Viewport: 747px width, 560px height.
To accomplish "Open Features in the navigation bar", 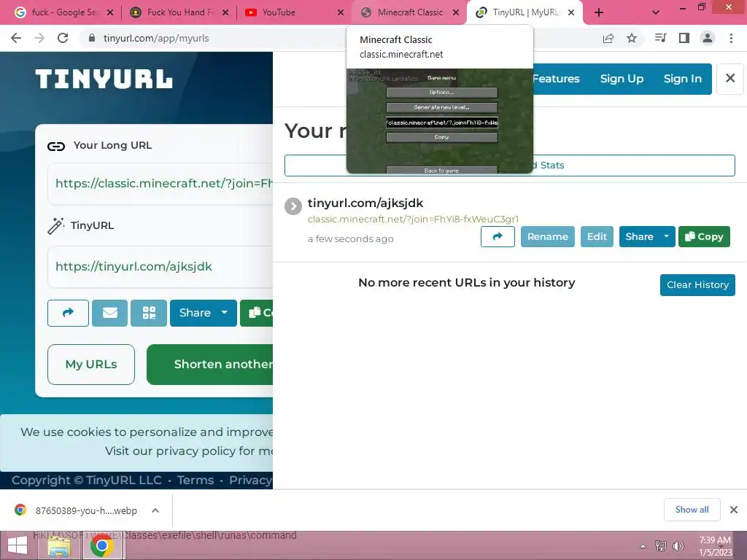I will tap(556, 79).
